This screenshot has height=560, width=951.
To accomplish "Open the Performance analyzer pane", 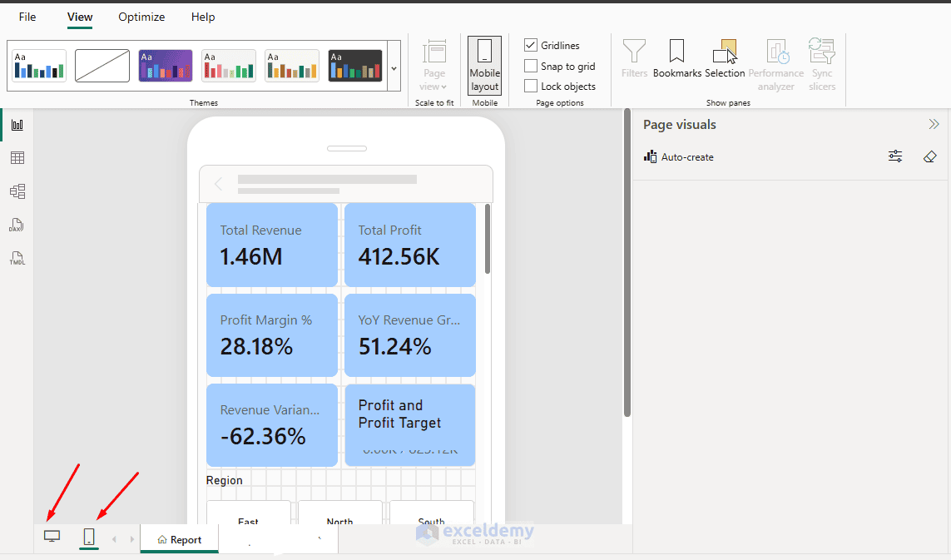I will point(775,66).
